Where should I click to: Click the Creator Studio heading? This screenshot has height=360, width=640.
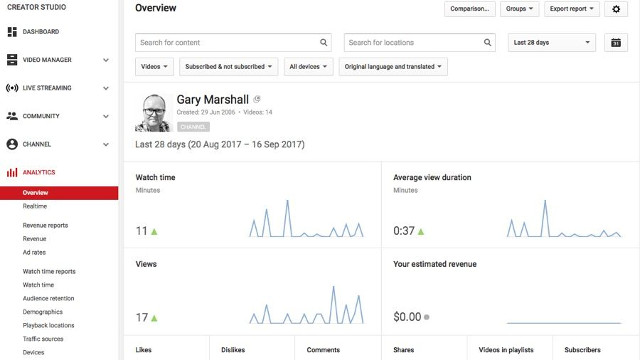click(x=36, y=7)
